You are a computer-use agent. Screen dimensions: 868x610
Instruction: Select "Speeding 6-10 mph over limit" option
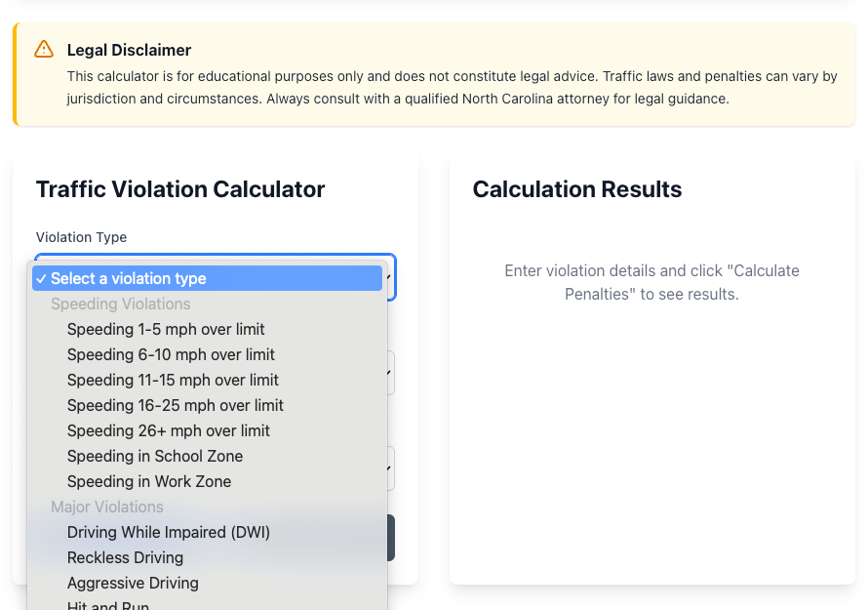click(x=171, y=354)
